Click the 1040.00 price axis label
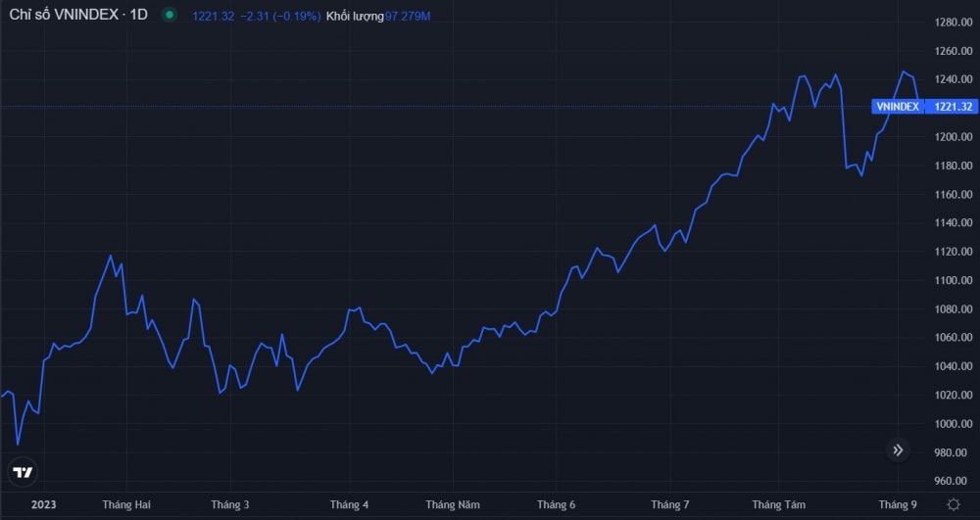The height and width of the screenshot is (520, 980). point(954,366)
